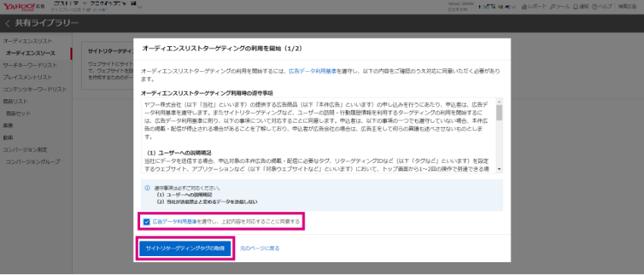Select オーディエンスソース in the sidebar
This screenshot has height=275, width=644.
[x=30, y=53]
